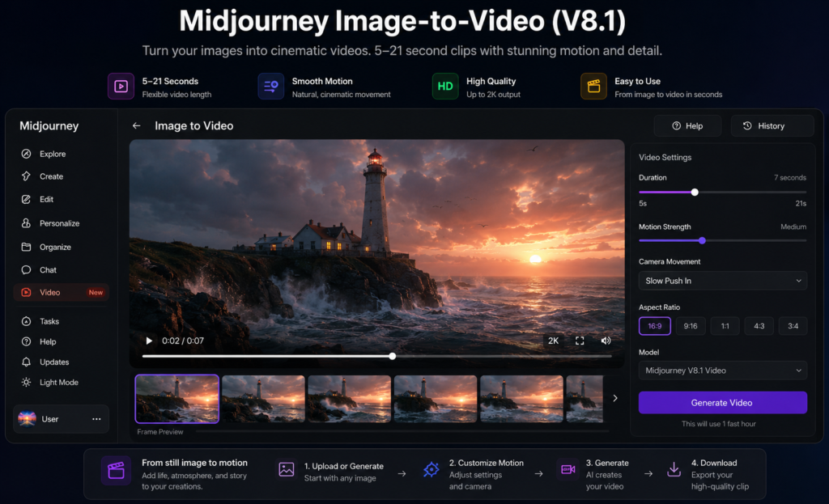Open the Model dropdown Midjourney V8.1 Video
The image size is (829, 504).
tap(723, 371)
